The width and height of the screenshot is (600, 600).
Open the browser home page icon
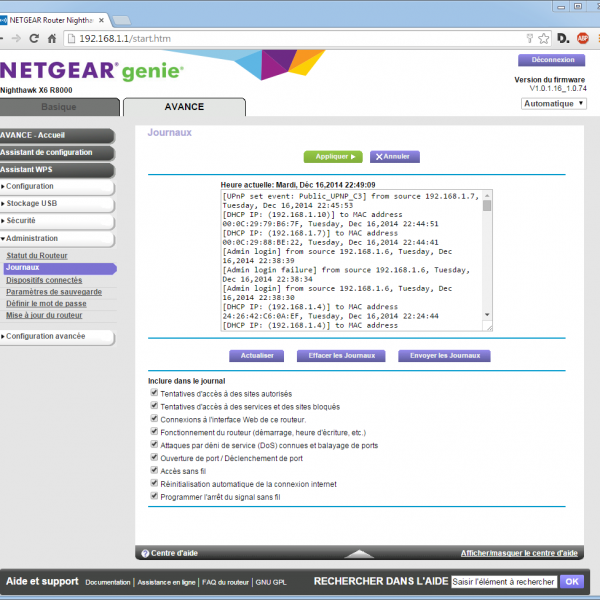[x=53, y=38]
